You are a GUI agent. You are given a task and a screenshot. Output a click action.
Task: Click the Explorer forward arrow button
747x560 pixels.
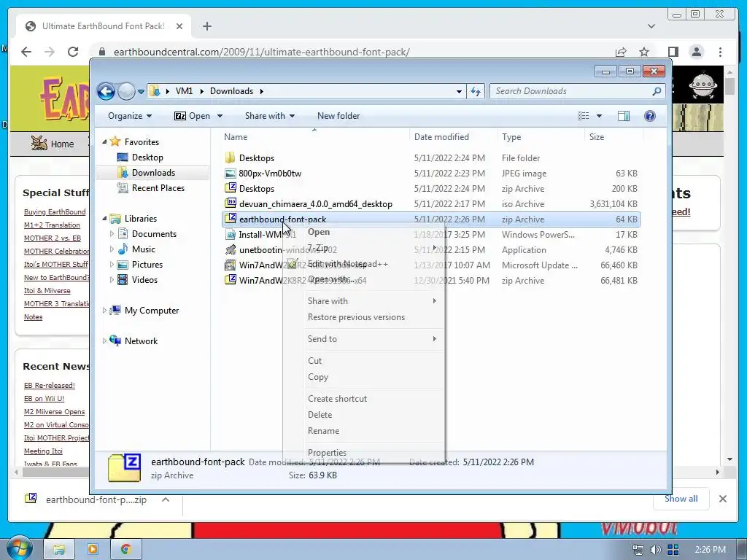[126, 91]
